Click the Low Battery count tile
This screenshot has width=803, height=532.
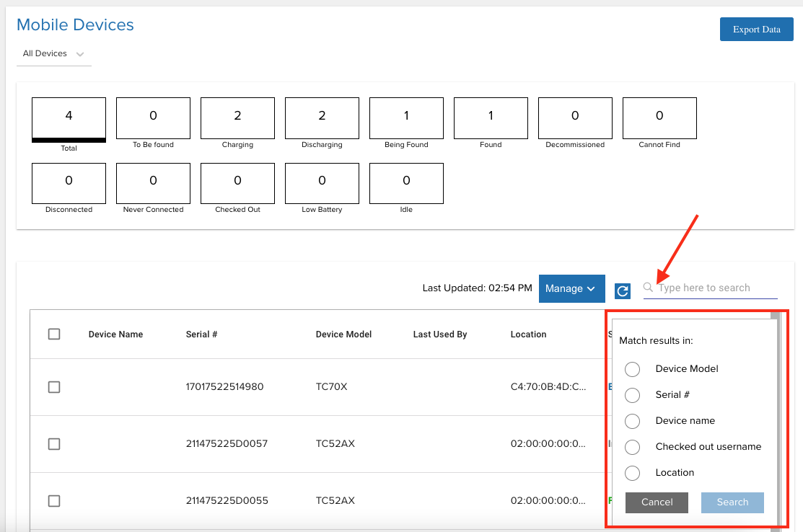click(322, 183)
